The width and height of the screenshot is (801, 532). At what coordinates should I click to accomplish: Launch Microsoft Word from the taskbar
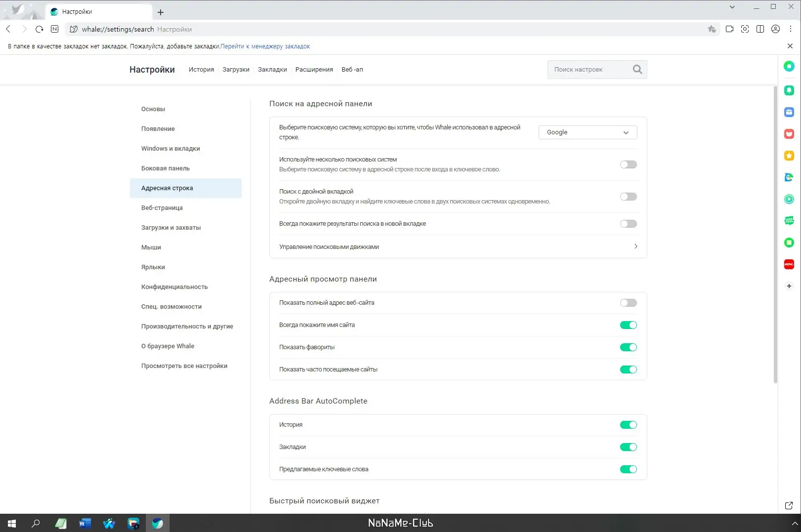pyautogui.click(x=85, y=523)
